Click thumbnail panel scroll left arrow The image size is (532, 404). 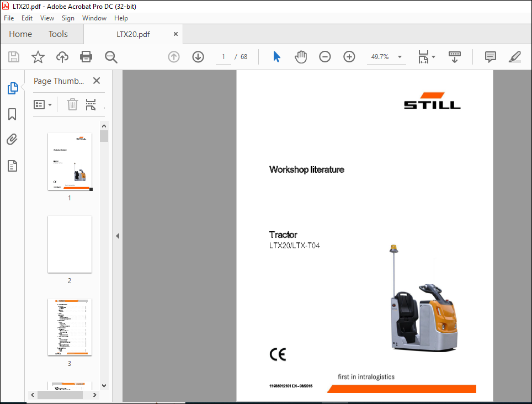point(33,395)
